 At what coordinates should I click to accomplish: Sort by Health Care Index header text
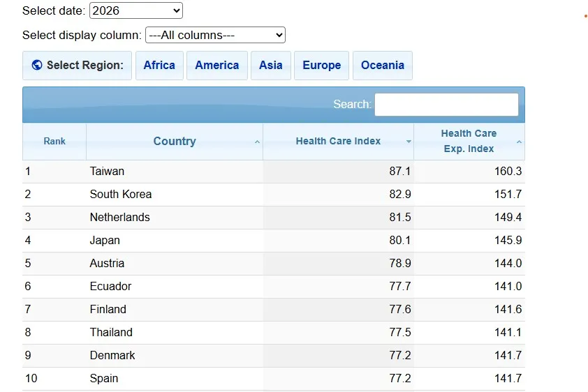coord(338,141)
